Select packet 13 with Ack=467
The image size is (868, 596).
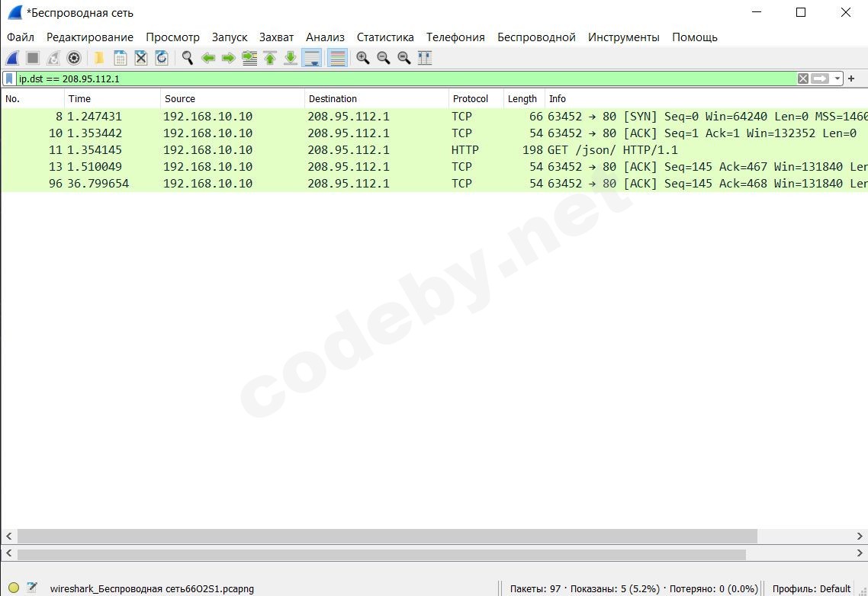coord(434,167)
